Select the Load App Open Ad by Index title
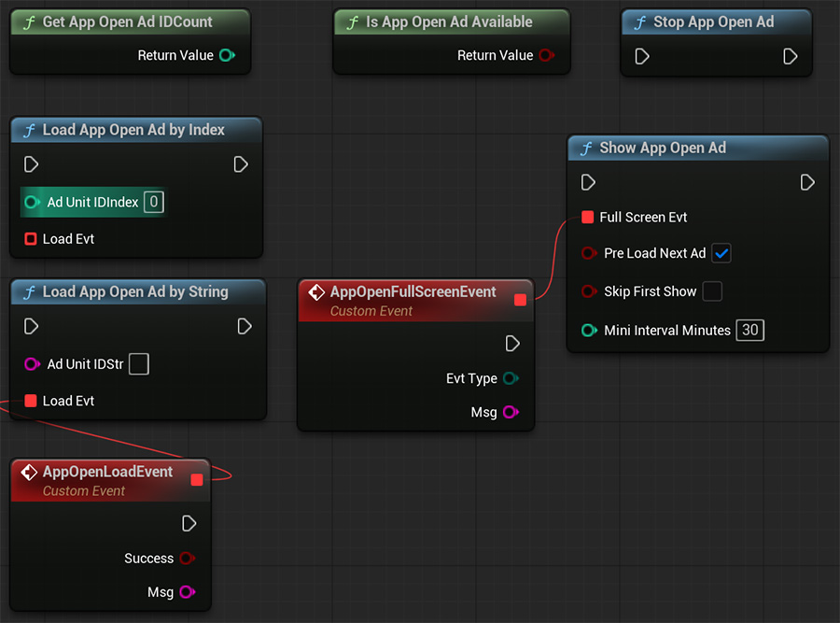Viewport: 840px width, 623px height. (x=133, y=130)
